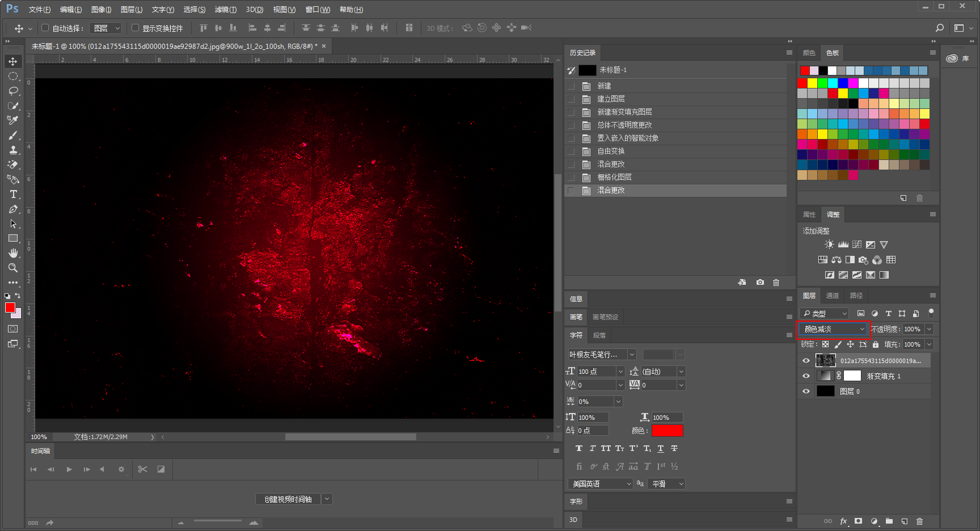Image resolution: width=980 pixels, height=531 pixels.
Task: Open the font family 叶根友毛笔行 dropdown
Action: [602, 355]
